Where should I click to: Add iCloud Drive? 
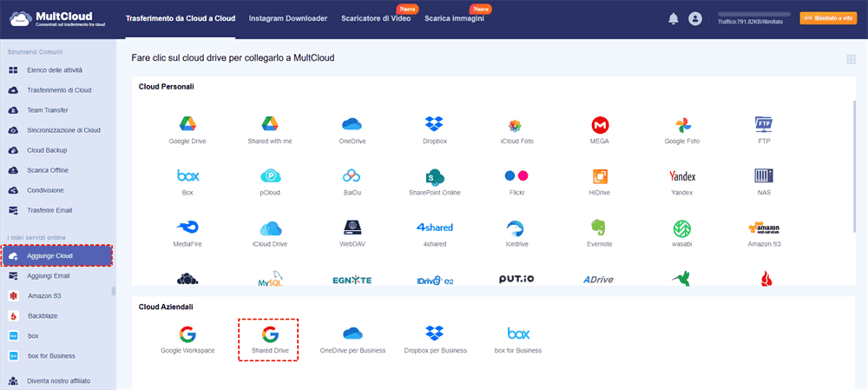pos(270,234)
